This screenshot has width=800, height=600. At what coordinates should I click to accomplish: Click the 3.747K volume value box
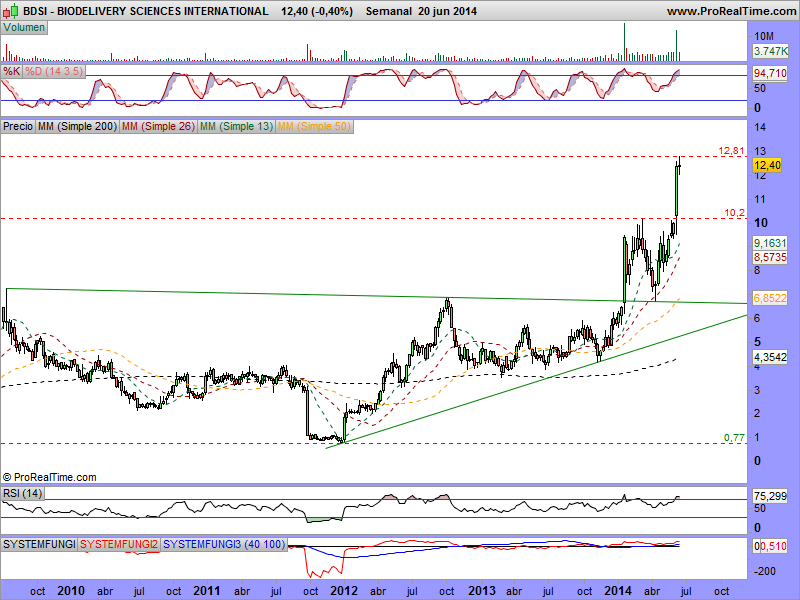pyautogui.click(x=770, y=51)
